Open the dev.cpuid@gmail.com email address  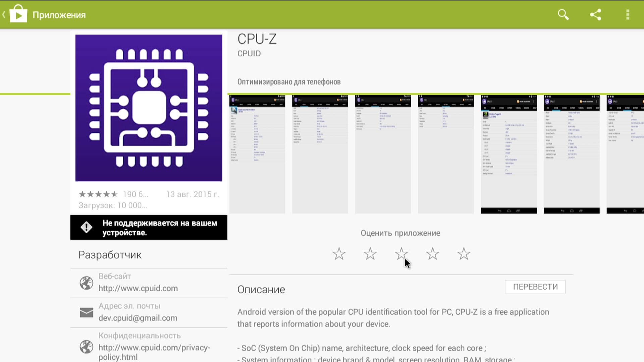pyautogui.click(x=138, y=318)
